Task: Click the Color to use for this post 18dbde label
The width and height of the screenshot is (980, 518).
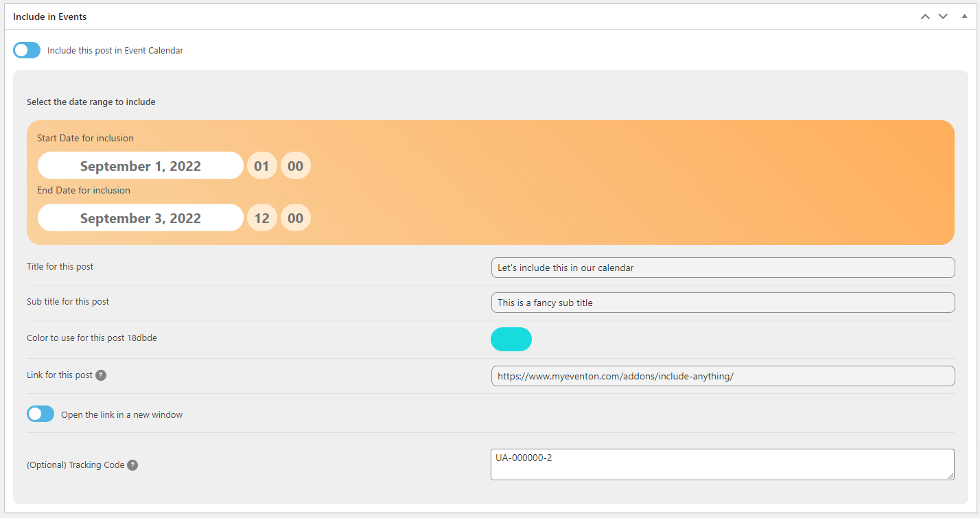Action: (92, 338)
